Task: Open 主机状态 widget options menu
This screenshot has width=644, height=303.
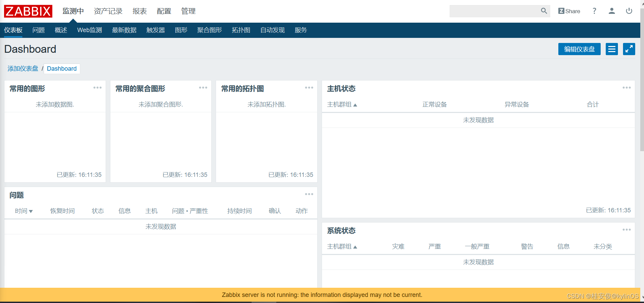Action: 627,88
